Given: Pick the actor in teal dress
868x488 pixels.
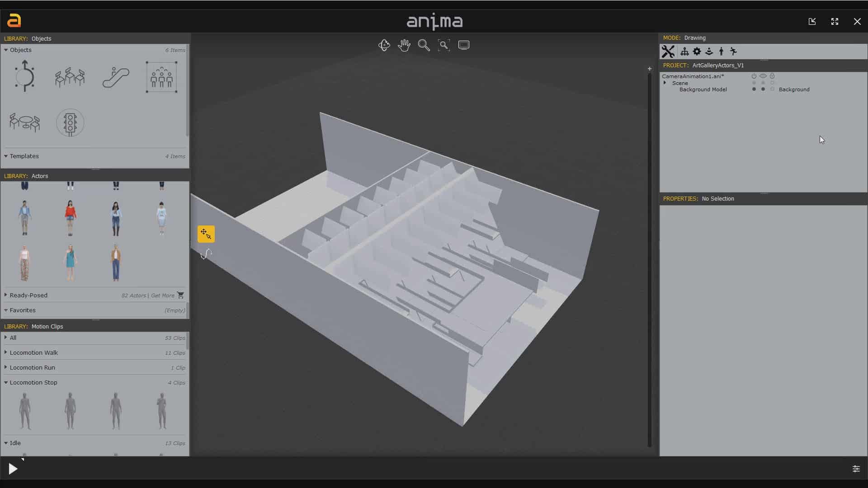Looking at the screenshot, I should coord(70,263).
